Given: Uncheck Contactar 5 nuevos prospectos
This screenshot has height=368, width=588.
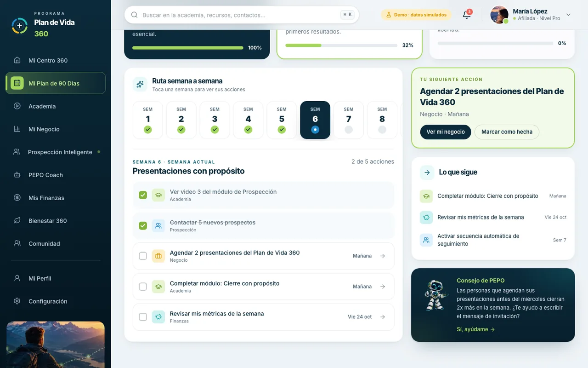Looking at the screenshot, I should pos(143,225).
